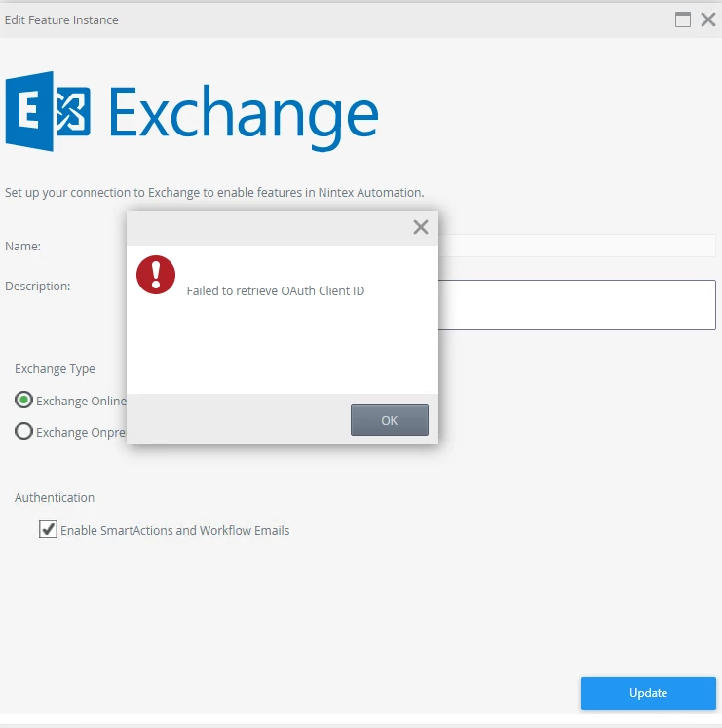Click the 'Set up your connection to Exchange' text
Image resolution: width=722 pixels, height=728 pixels.
pyautogui.click(x=214, y=193)
